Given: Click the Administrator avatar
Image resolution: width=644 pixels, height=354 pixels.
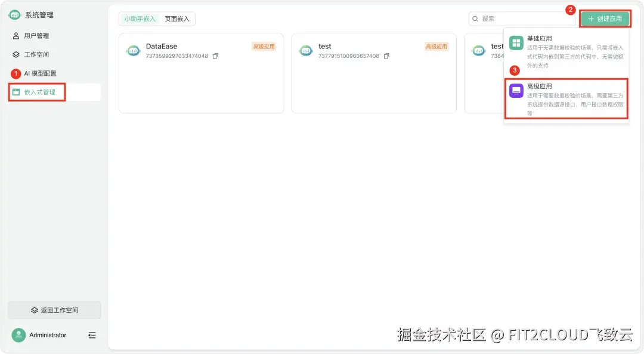Looking at the screenshot, I should pos(18,335).
